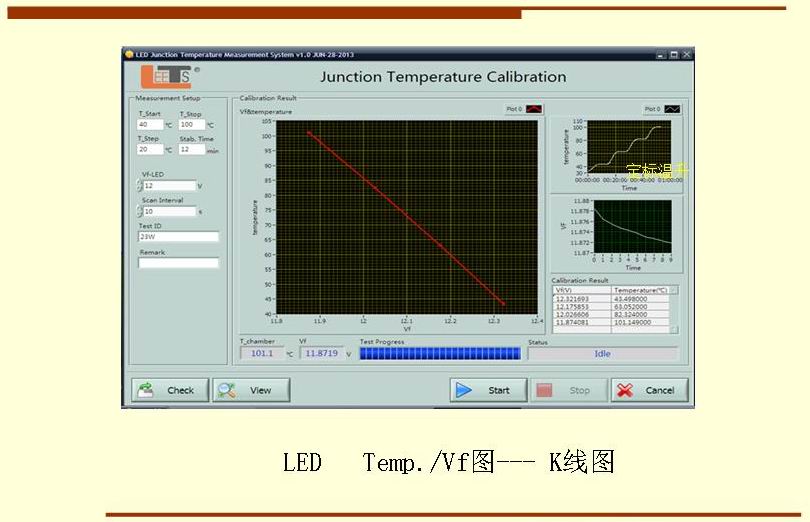The height and width of the screenshot is (522, 810).
Task: Click the magnifier View icon
Action: (226, 390)
